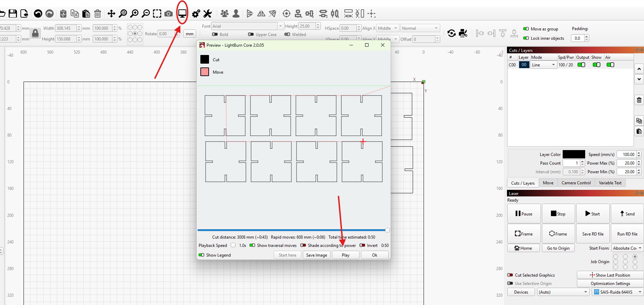Click the Import file icon

click(24, 13)
